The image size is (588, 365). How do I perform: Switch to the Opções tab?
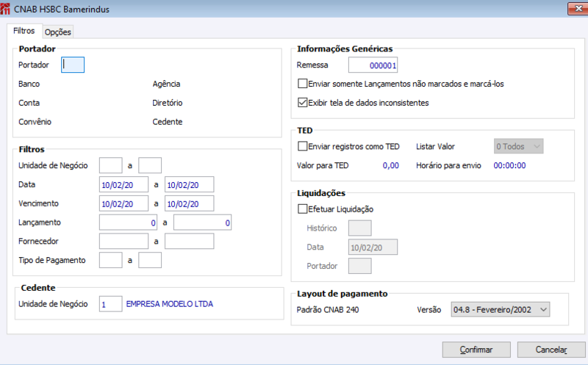(x=58, y=32)
